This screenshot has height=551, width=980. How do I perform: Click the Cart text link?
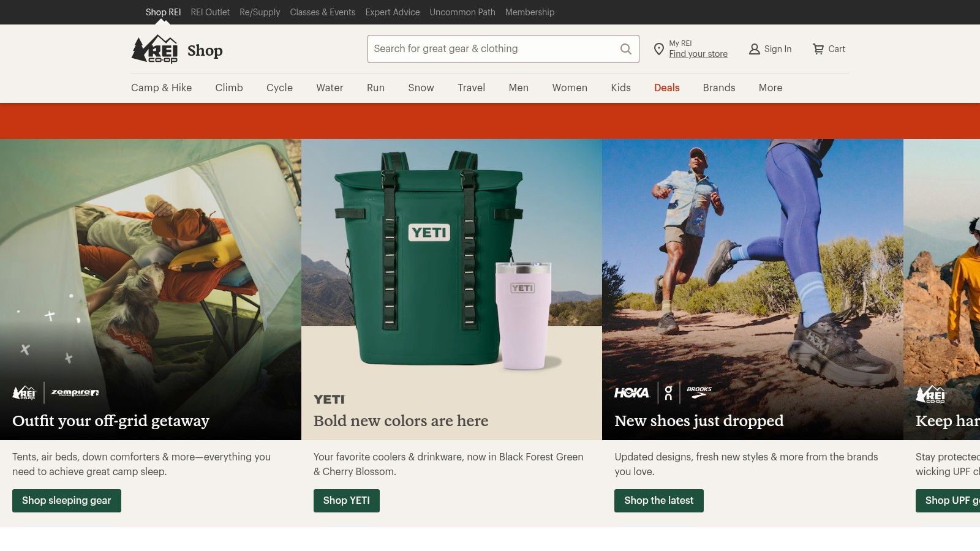click(837, 49)
